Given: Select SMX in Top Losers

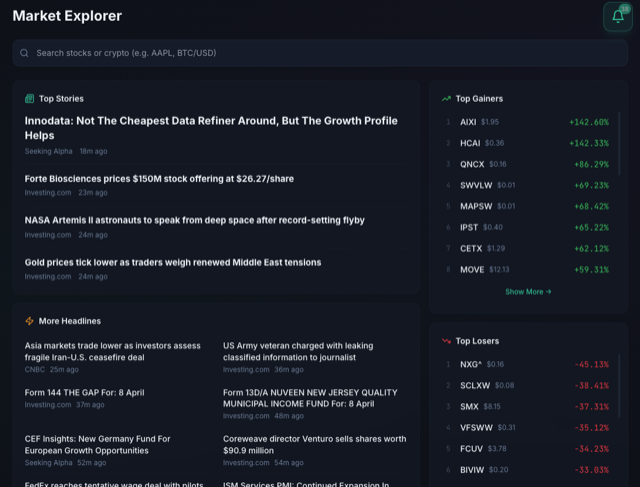Looking at the screenshot, I should pos(527,407).
